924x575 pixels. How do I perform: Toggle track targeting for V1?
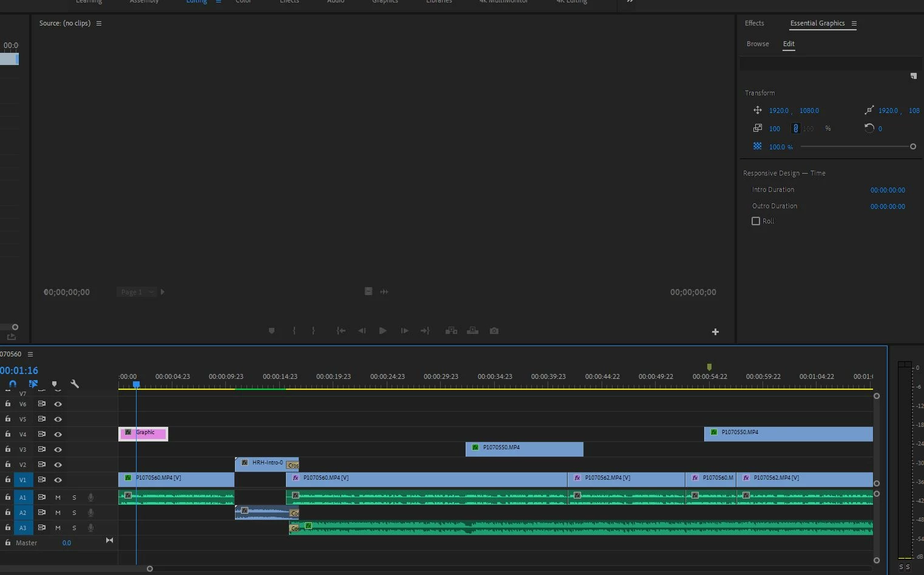point(23,480)
